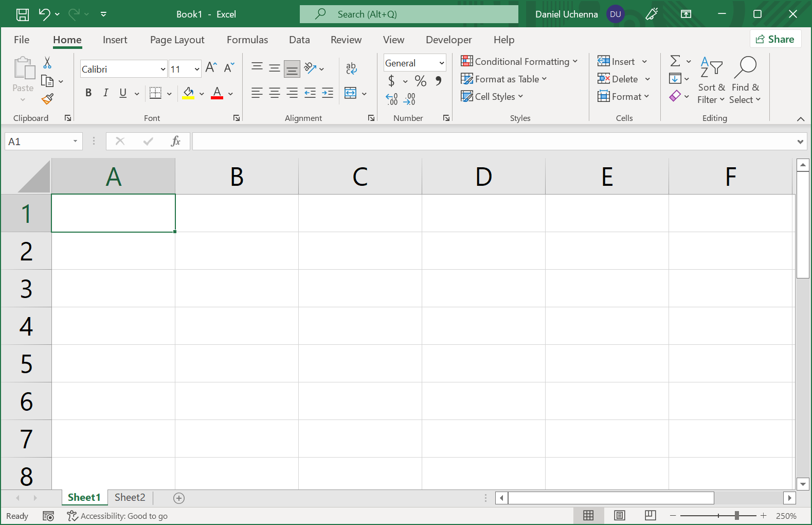Click the Wrap Text icon
This screenshot has width=812, height=525.
pyautogui.click(x=351, y=68)
